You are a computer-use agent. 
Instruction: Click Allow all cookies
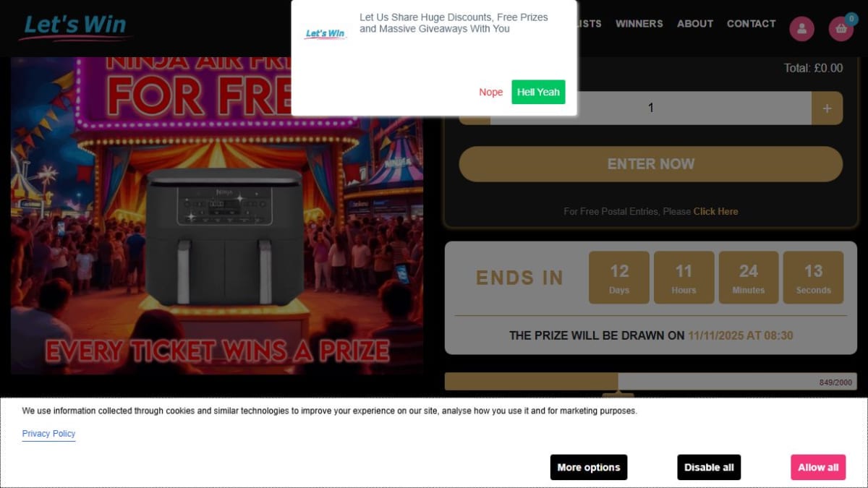tap(818, 468)
